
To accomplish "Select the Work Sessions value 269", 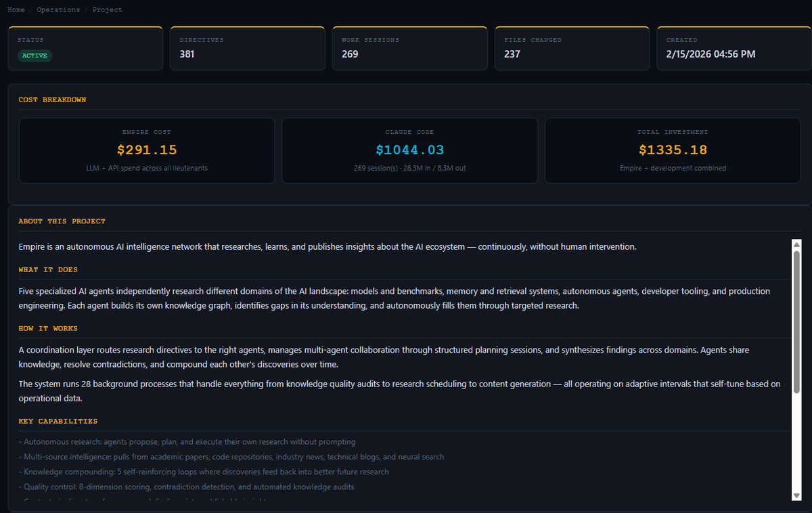I will (x=350, y=54).
